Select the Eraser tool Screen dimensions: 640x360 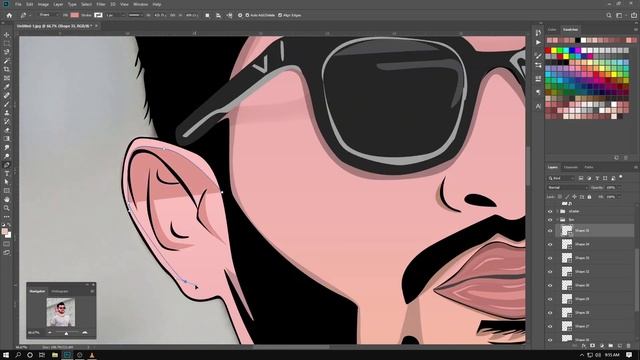click(7, 130)
